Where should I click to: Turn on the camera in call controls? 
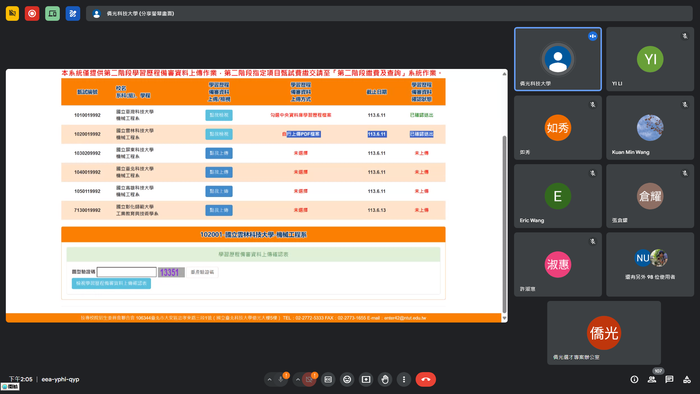[x=309, y=379]
